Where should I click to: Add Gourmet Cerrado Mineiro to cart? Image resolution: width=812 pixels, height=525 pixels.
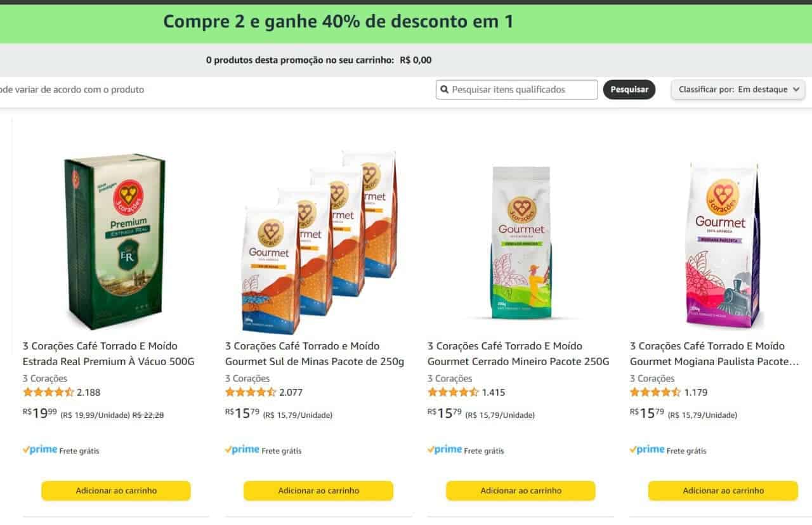(521, 491)
